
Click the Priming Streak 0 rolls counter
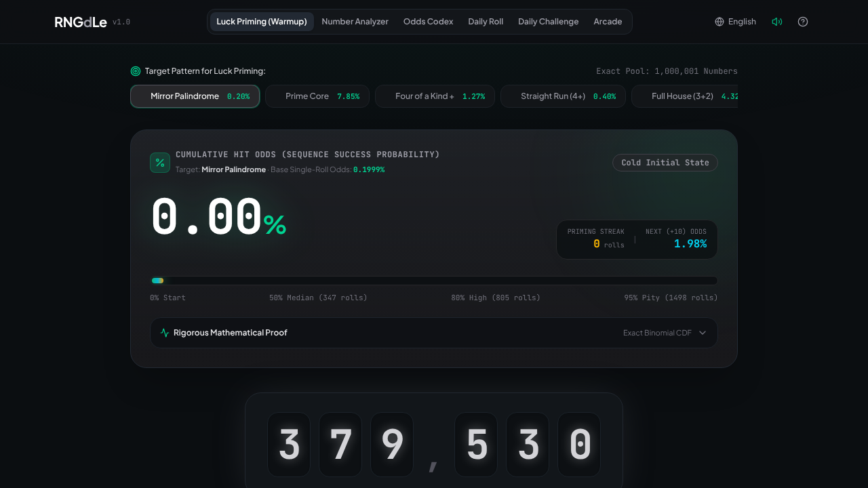pyautogui.click(x=596, y=239)
